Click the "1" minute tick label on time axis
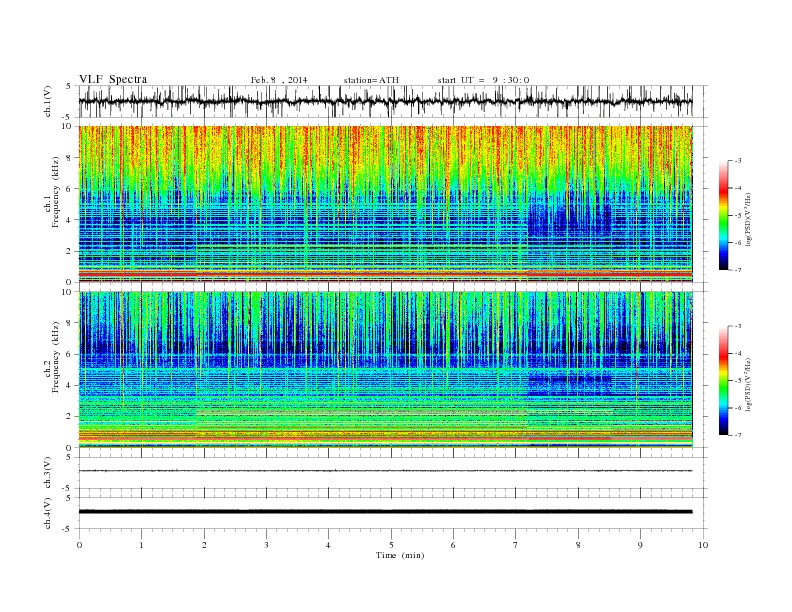The image size is (792, 612). [141, 545]
